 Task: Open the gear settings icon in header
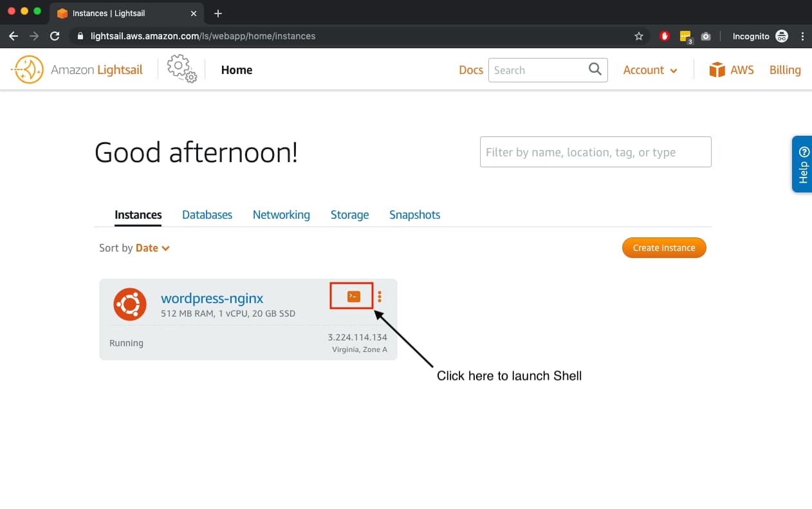pos(181,69)
